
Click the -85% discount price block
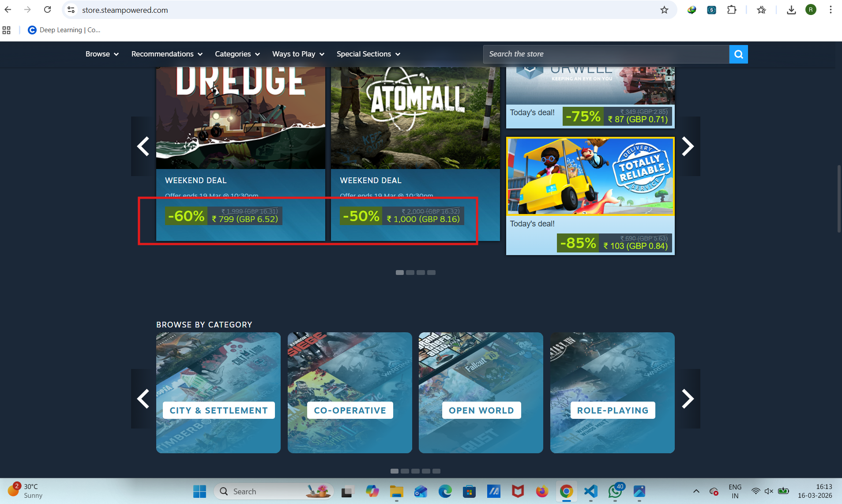point(614,243)
